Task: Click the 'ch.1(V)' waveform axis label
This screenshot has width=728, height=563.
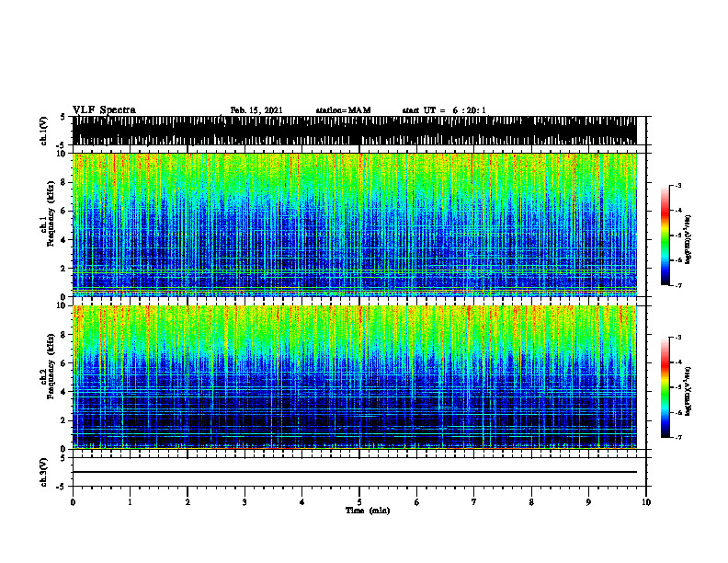Action: 43,131
